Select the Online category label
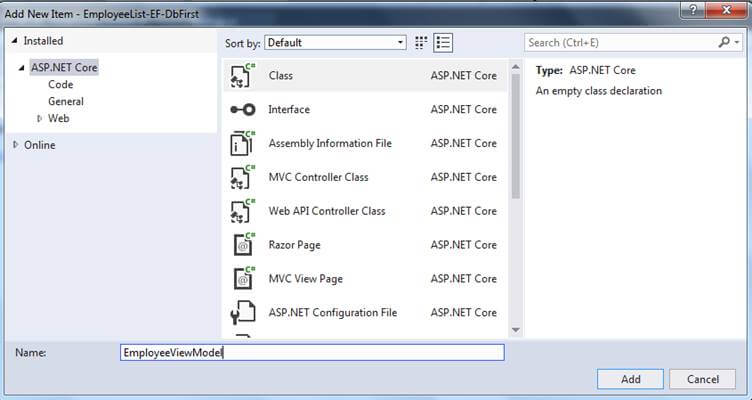The height and width of the screenshot is (400, 752). click(40, 145)
